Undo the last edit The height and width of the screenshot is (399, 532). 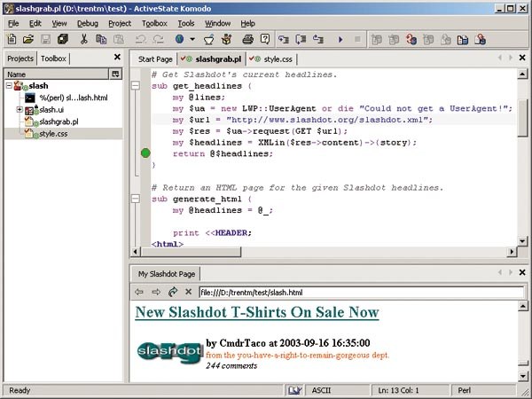140,39
